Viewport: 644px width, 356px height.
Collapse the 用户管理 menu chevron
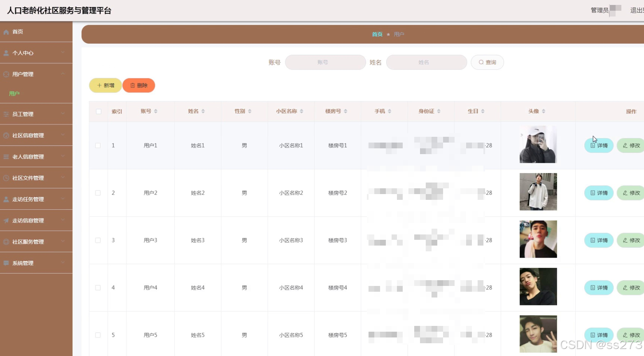[63, 74]
